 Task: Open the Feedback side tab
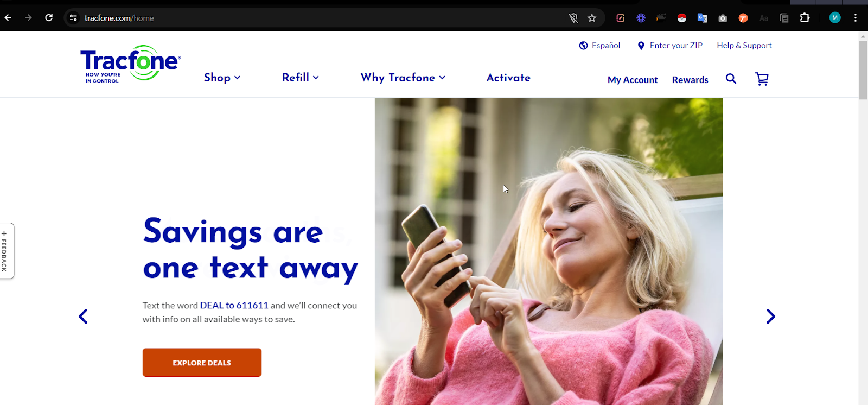click(6, 251)
